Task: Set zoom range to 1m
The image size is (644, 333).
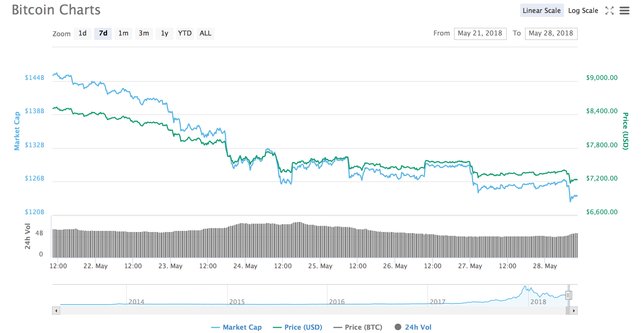Action: coord(123,33)
